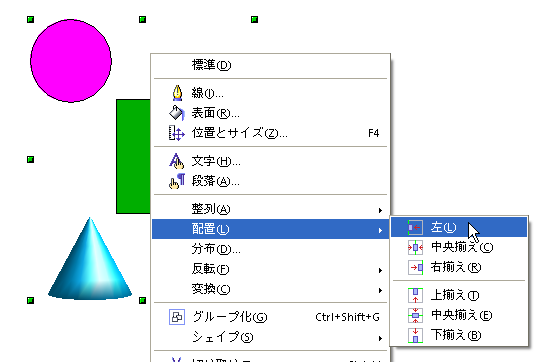Click the グループ化 group icon
The image size is (542, 362).
(x=177, y=317)
